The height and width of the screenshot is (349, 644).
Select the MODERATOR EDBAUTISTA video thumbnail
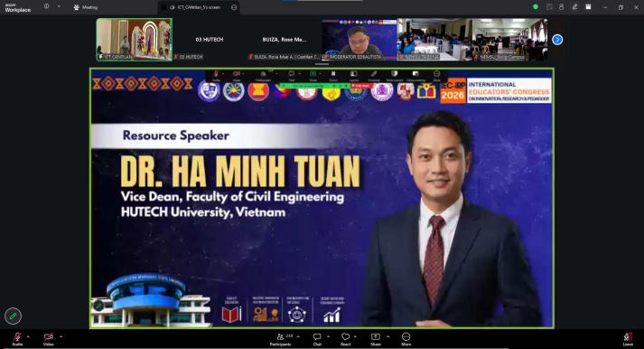tap(359, 40)
